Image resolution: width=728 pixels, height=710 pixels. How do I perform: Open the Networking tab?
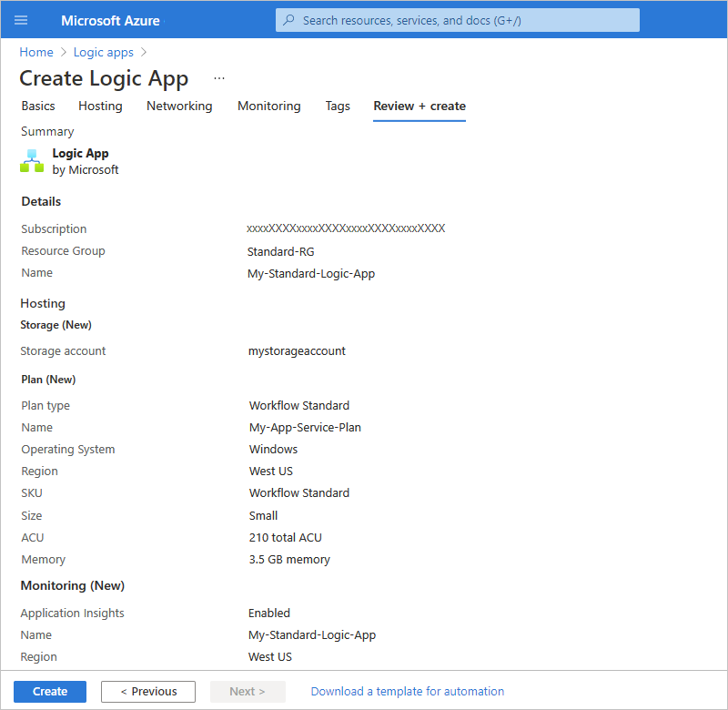click(x=179, y=106)
